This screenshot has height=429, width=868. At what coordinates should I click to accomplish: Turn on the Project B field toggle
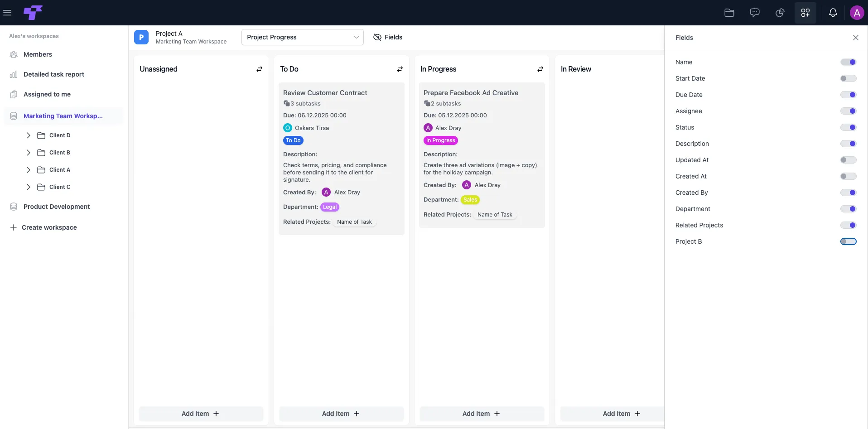pos(848,241)
